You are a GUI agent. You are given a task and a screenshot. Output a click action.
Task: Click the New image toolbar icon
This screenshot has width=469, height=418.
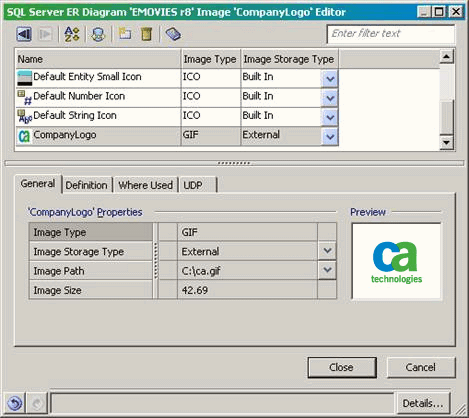coord(125,34)
